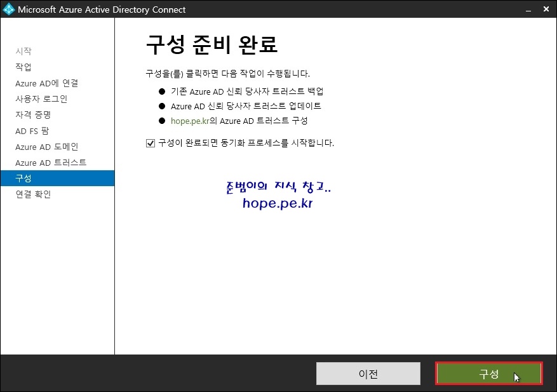Click the 구성을(를) 클릭하면 instruction text
The height and width of the screenshot is (392, 557).
pyautogui.click(x=228, y=74)
